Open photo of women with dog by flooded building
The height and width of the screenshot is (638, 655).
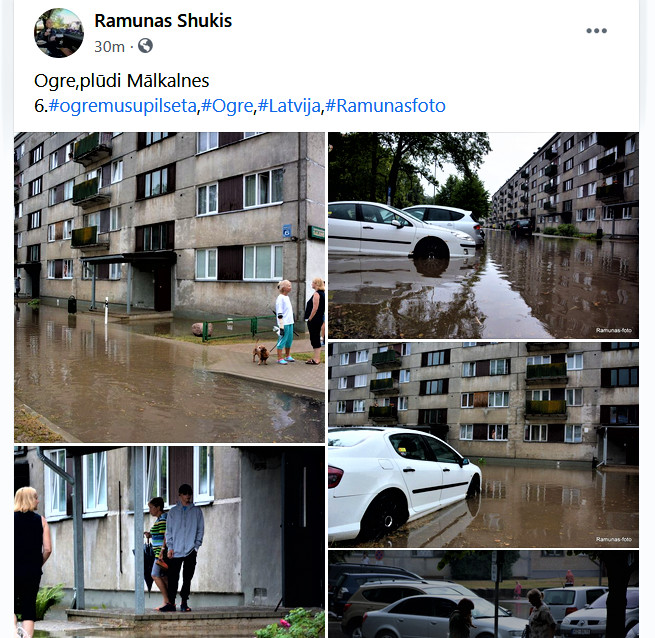point(169,287)
